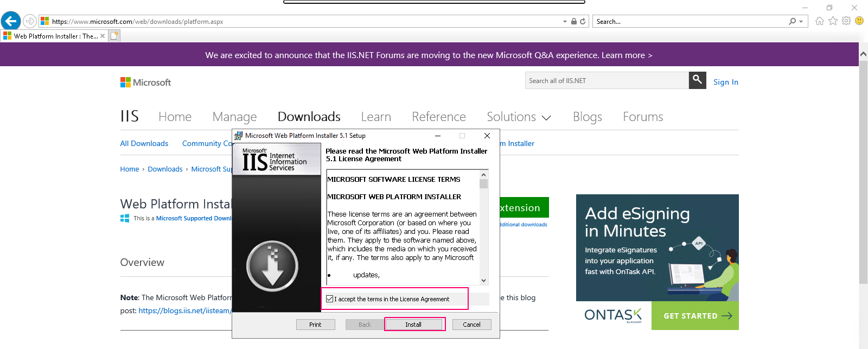Click the IIS logo in setup dialog
The image size is (868, 349).
point(276,161)
